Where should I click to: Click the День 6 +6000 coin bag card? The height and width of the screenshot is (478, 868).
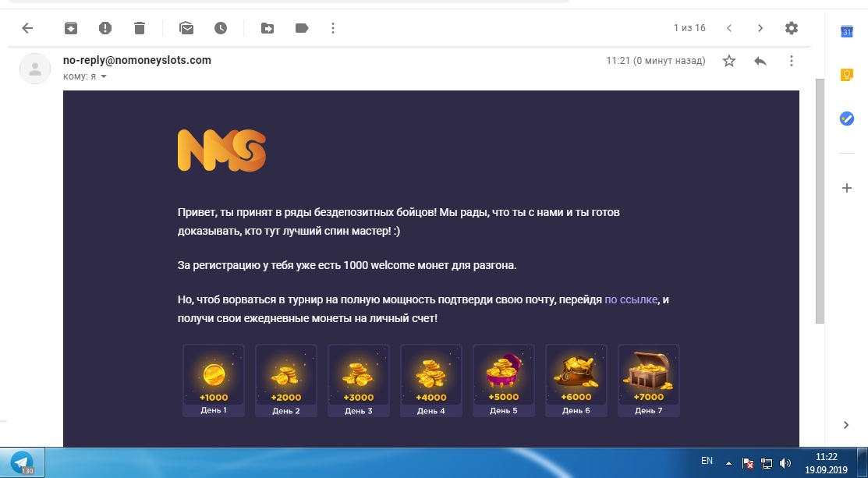coord(576,380)
